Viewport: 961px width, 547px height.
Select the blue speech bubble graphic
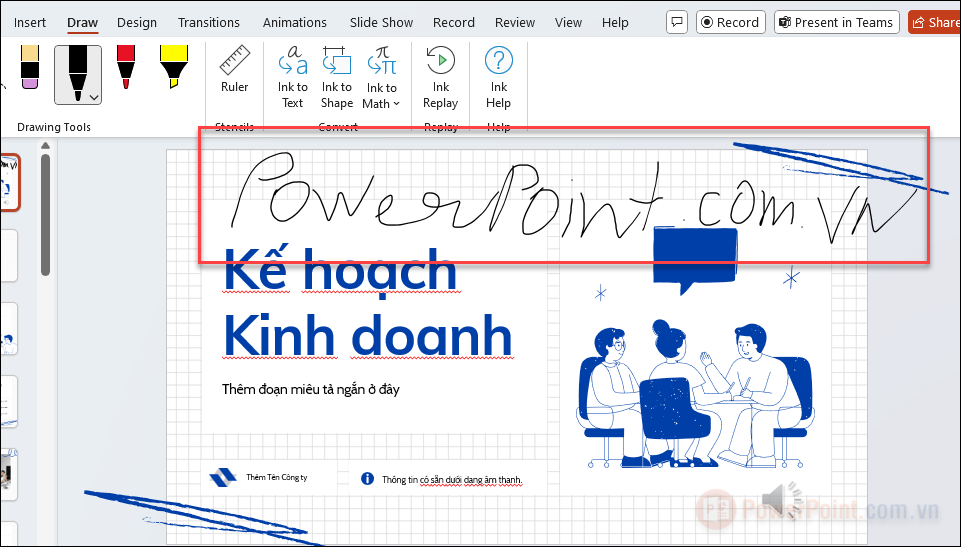tap(695, 260)
